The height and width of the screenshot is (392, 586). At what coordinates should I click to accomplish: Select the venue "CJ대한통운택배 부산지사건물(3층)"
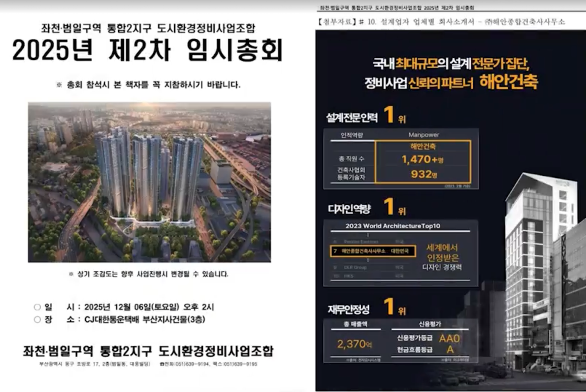pyautogui.click(x=145, y=320)
